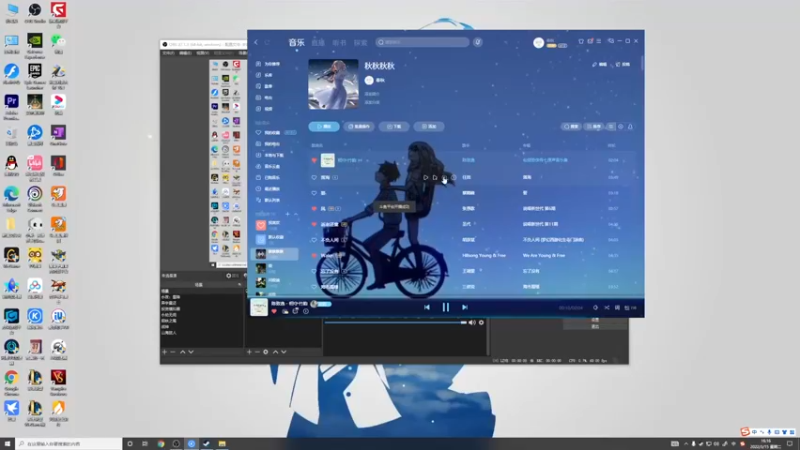
Task: Open File Explorer from the taskbar
Action: click(222, 444)
